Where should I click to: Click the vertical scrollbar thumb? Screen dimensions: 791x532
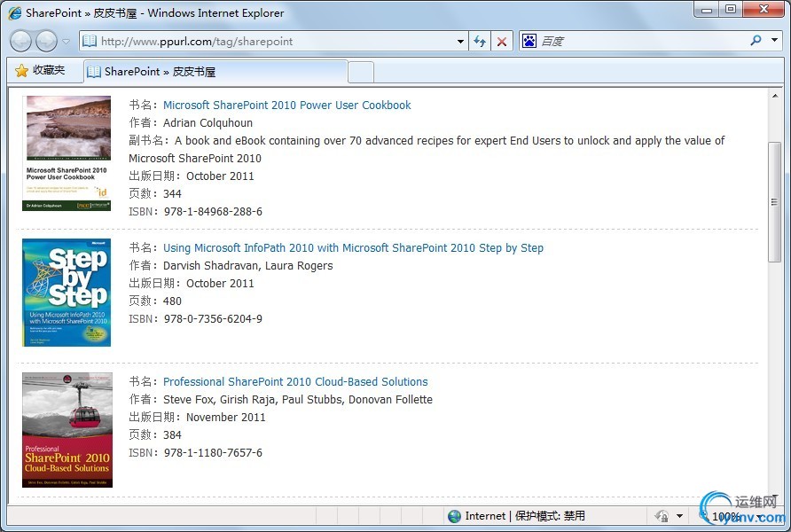774,201
